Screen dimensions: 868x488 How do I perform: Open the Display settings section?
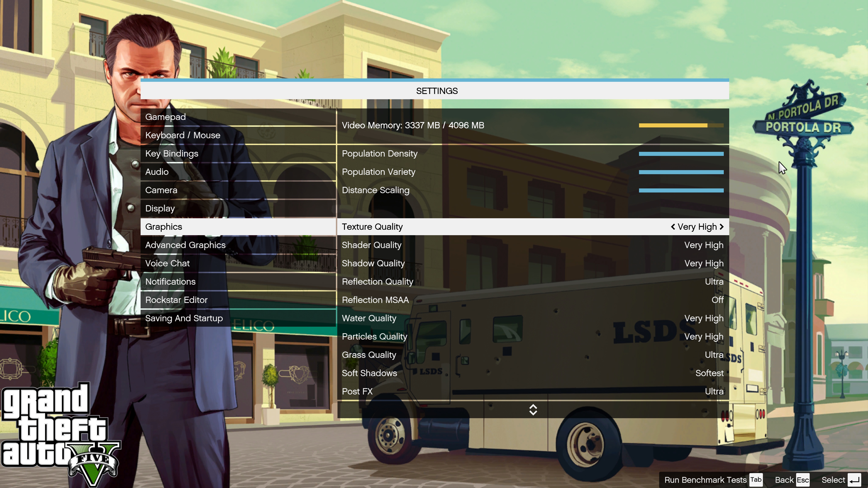(x=160, y=208)
